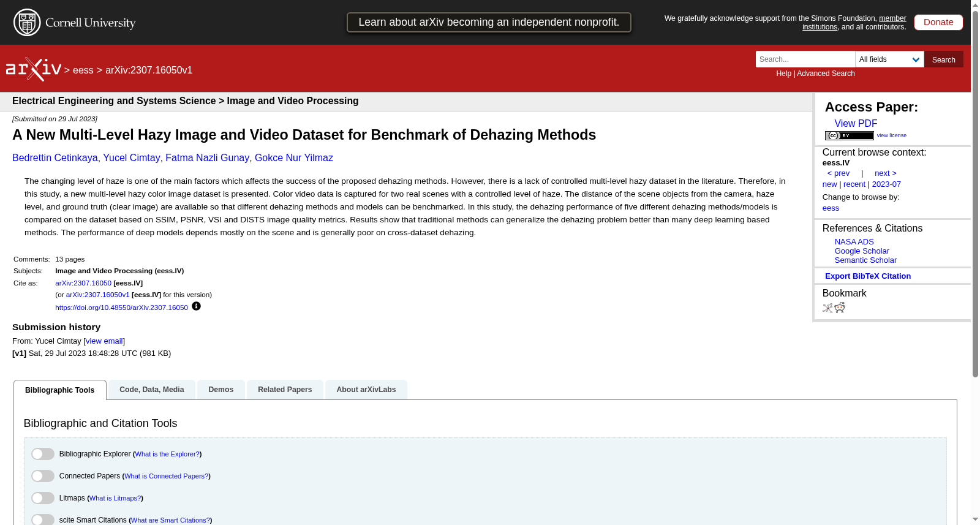Switch to the Demos tab
The image size is (980, 525).
[221, 390]
